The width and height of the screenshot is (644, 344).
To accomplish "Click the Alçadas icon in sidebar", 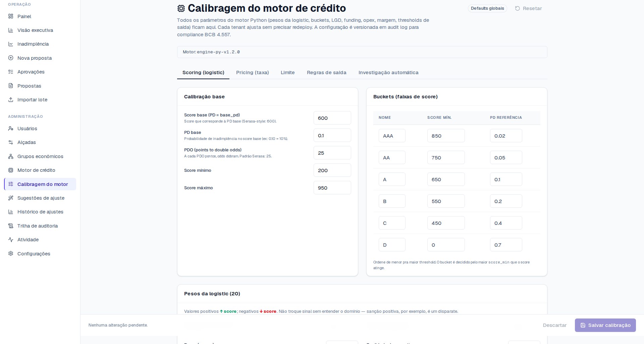I will 11,142.
